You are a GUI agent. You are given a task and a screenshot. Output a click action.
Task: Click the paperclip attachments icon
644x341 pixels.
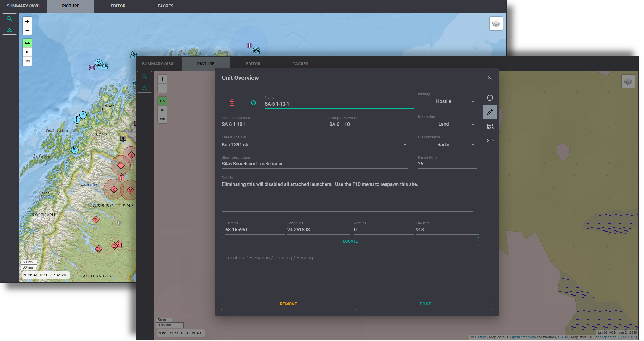[490, 140]
